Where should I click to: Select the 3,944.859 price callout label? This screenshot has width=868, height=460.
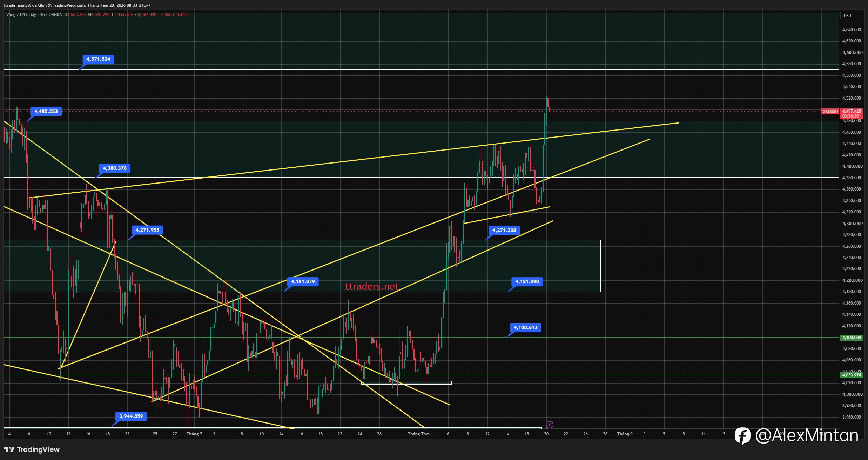pos(131,416)
